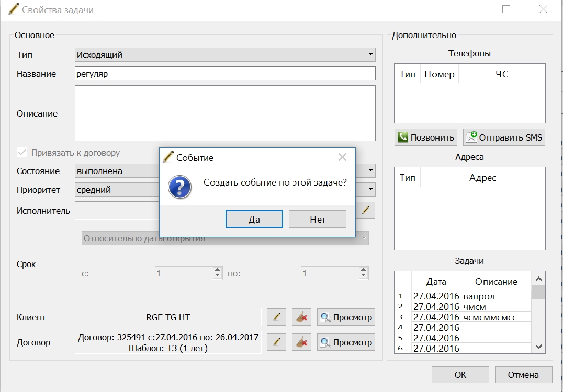Close the Событие dialog with X

pos(343,157)
